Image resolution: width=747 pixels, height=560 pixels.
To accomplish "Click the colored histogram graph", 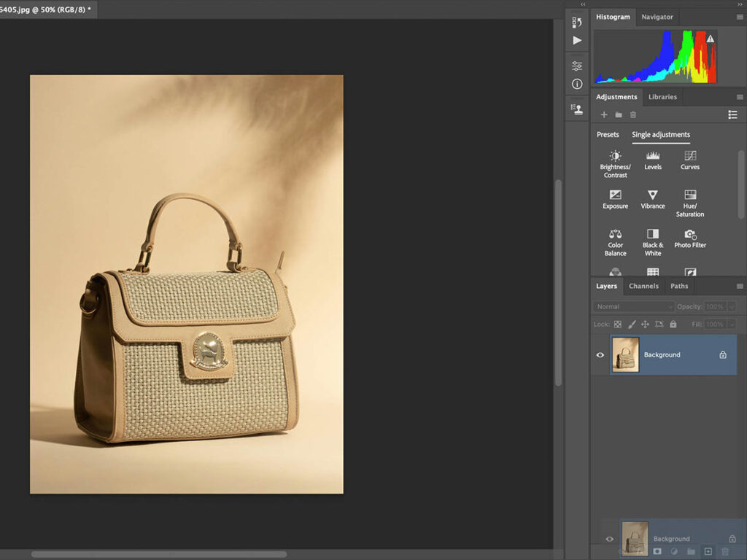I will pyautogui.click(x=656, y=57).
